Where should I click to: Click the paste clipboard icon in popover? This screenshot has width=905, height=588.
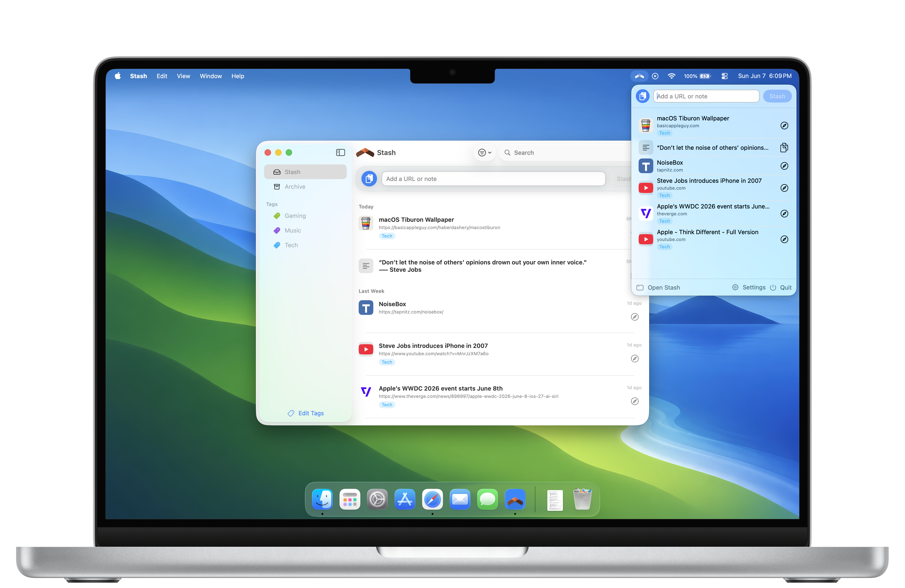point(643,96)
